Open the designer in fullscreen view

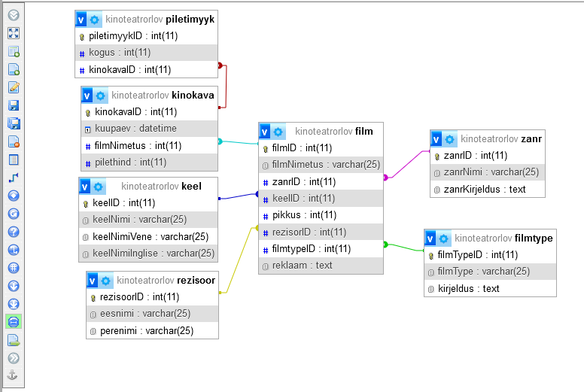pyautogui.click(x=14, y=33)
